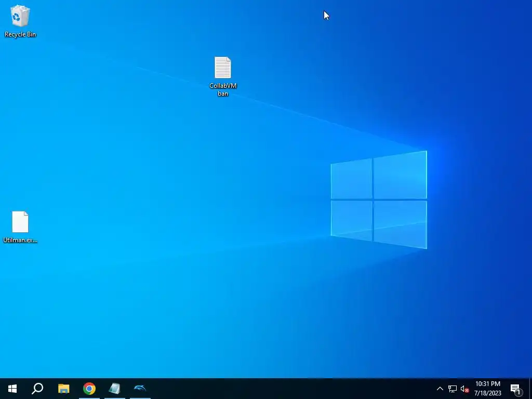
Task: Show hidden system tray icons
Action: 440,389
